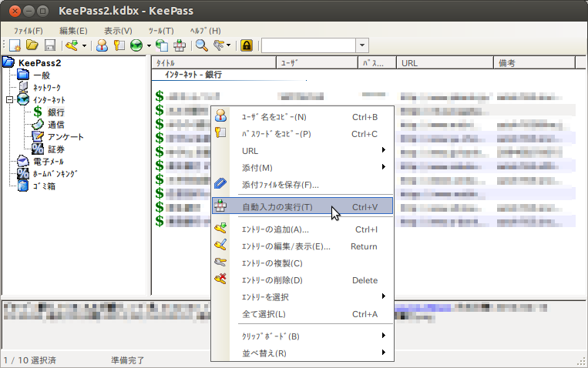Choose エントリーの追加(A)...
The image size is (588, 368).
[x=302, y=229]
